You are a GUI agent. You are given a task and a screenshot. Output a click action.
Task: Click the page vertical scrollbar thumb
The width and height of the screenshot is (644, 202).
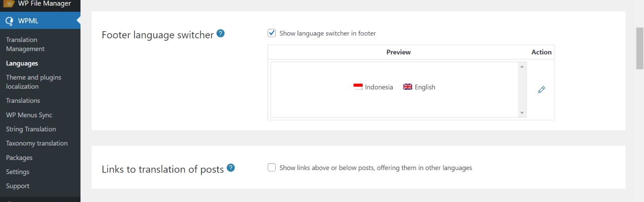click(x=640, y=48)
